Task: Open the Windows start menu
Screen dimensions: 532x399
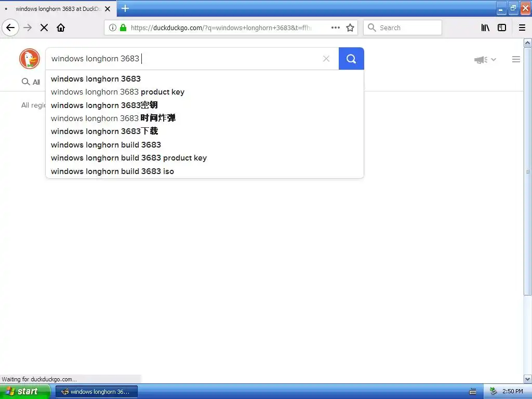Action: tap(24, 392)
